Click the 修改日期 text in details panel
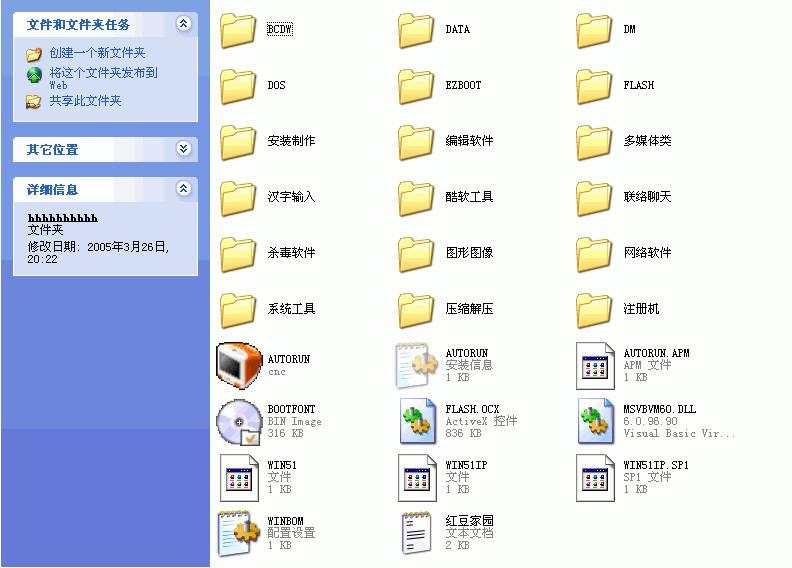This screenshot has width=792, height=568. pos(98,252)
